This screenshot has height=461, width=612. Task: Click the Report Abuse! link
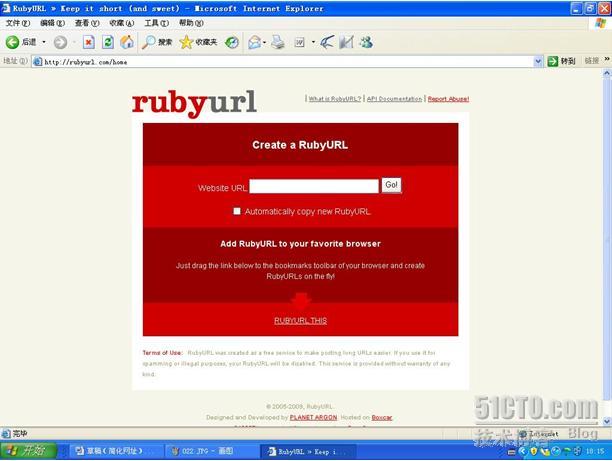pyautogui.click(x=448, y=99)
